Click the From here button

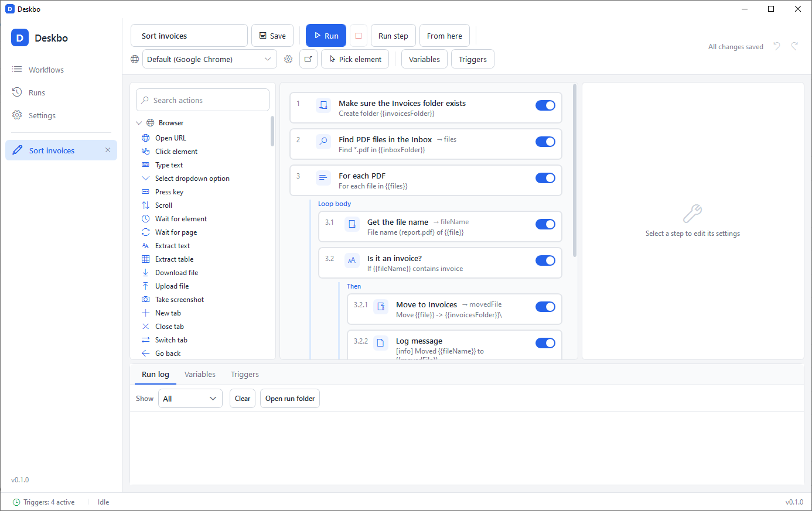[x=445, y=36]
